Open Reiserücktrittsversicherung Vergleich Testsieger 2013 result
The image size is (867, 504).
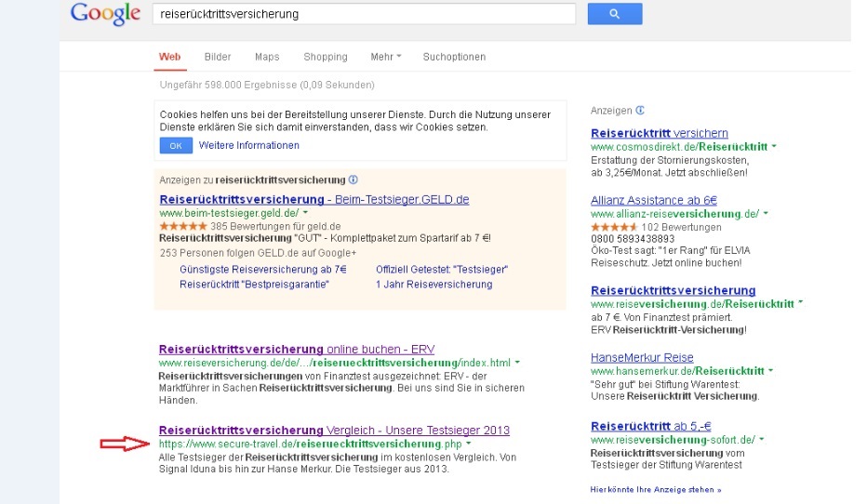point(334,430)
